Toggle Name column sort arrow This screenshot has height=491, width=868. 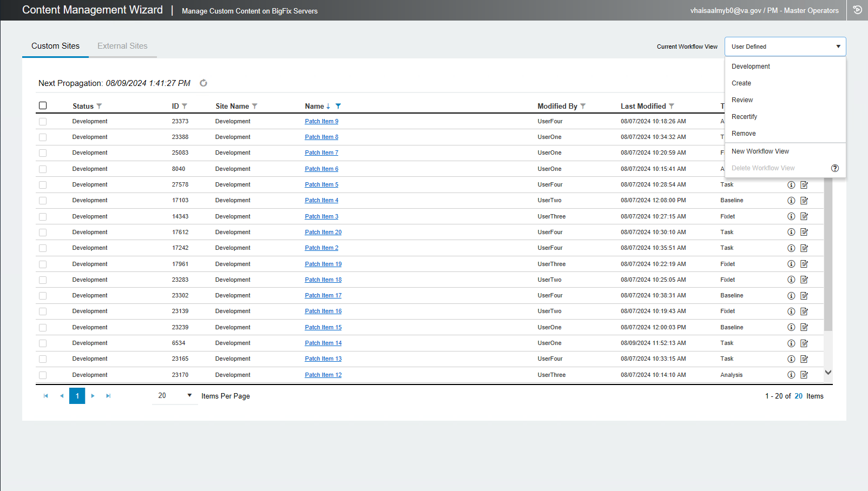point(328,107)
